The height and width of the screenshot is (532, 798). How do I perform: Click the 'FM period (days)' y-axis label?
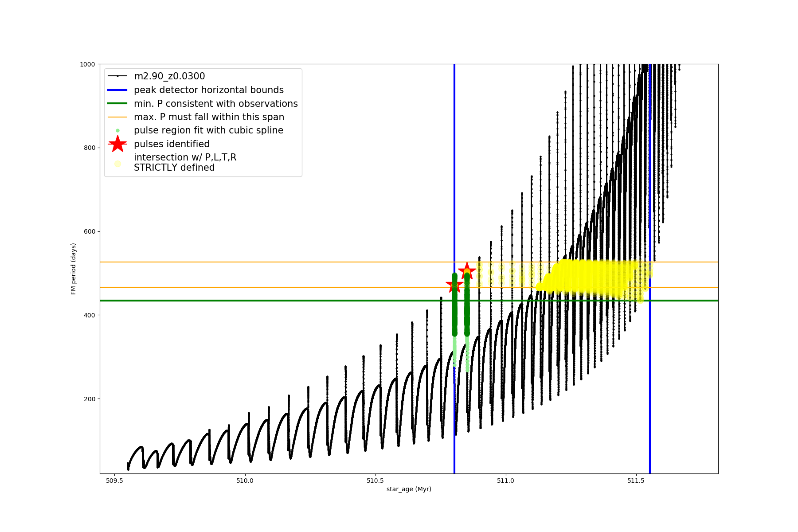[x=74, y=269]
